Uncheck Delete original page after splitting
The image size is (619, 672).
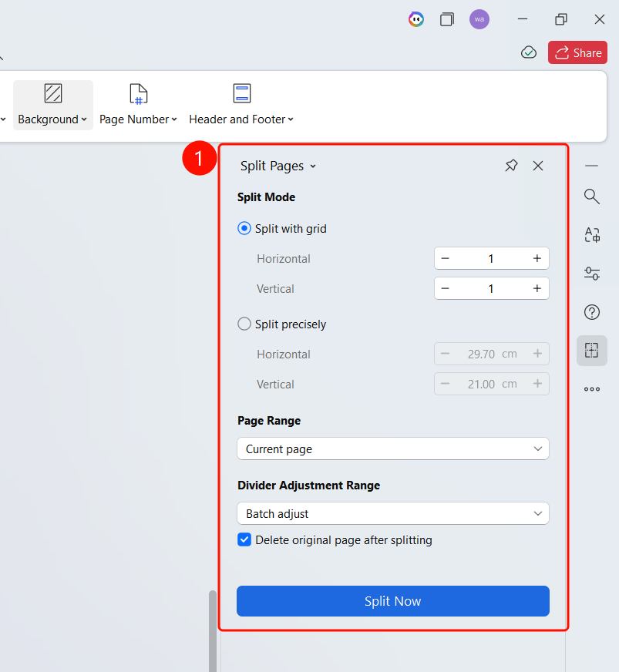click(x=244, y=539)
